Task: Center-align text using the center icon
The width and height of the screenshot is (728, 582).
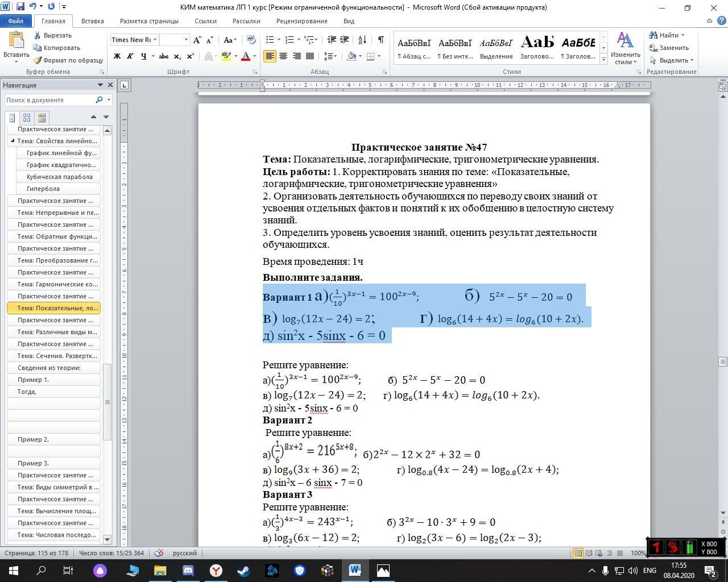Action: tap(283, 56)
